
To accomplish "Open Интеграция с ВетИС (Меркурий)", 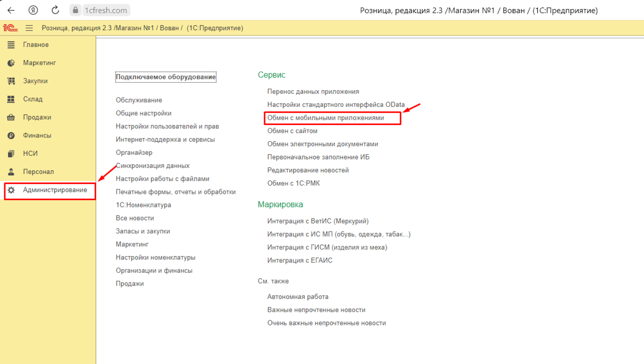I will 318,221.
